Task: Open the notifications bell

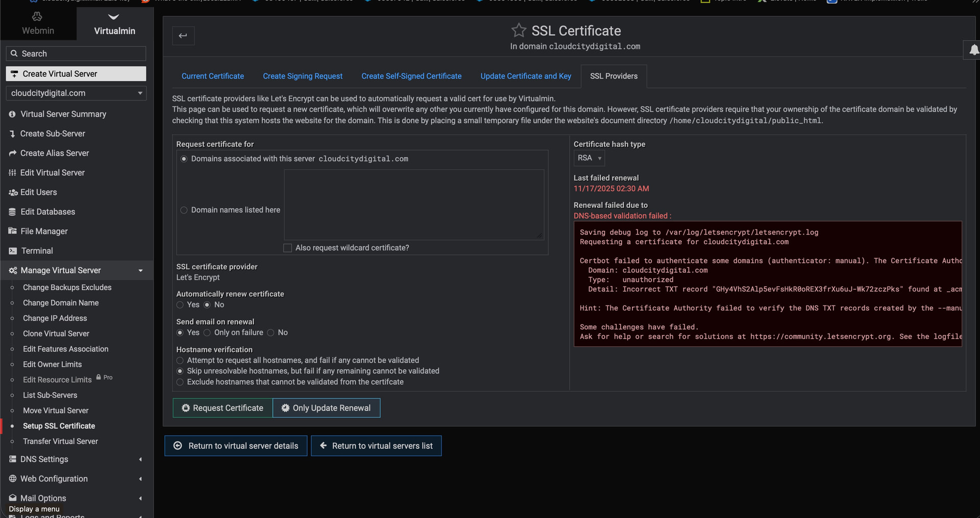Action: [974, 50]
